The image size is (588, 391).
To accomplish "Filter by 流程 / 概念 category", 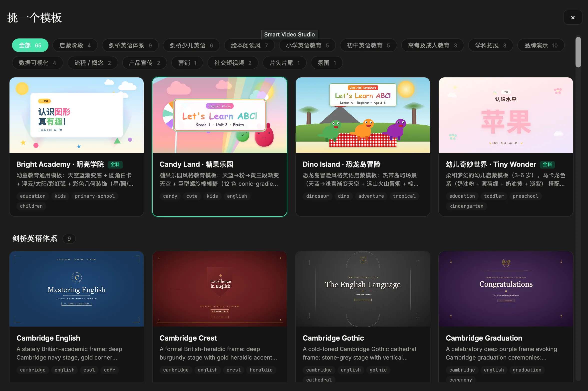I will [x=92, y=63].
